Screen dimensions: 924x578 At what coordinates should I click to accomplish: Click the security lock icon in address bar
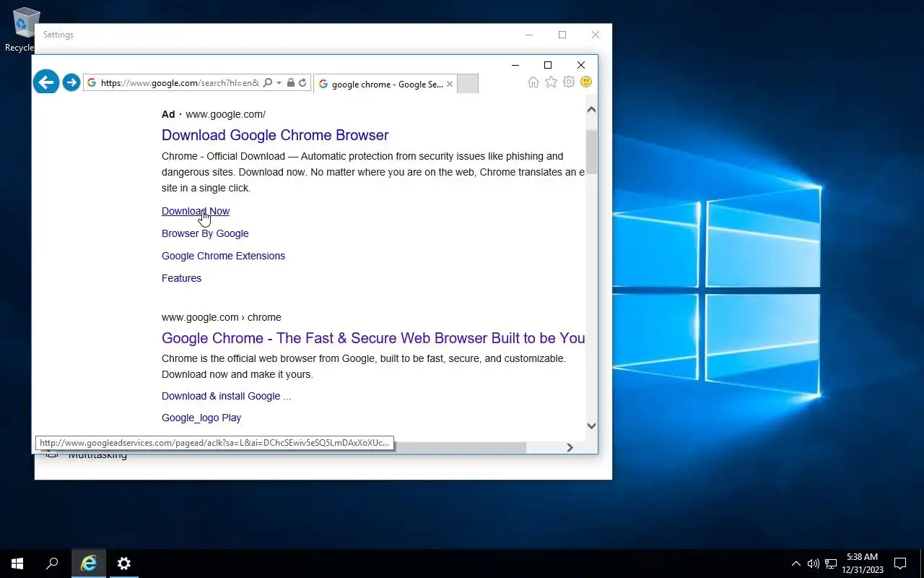pos(291,83)
